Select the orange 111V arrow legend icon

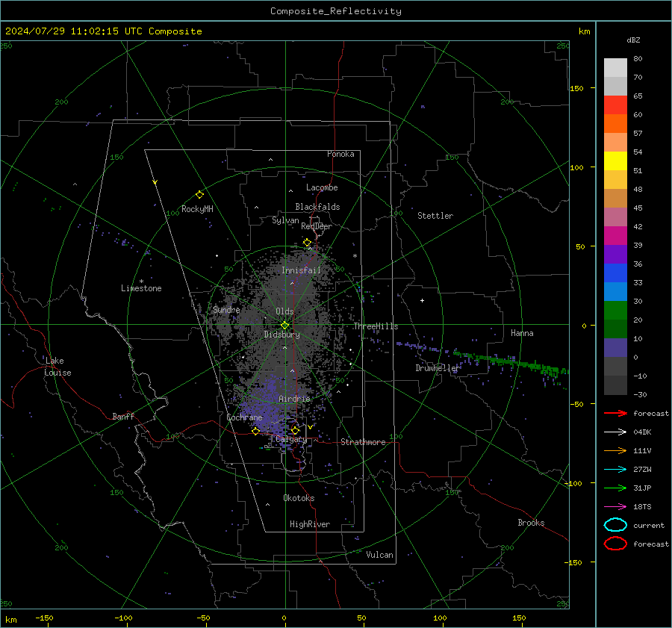(x=615, y=450)
